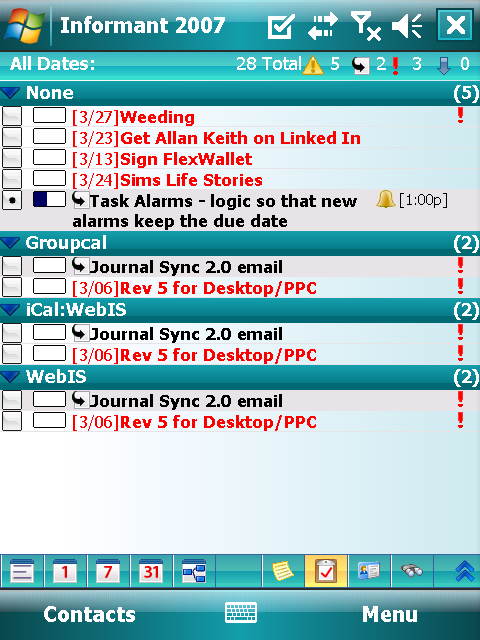Open the contacts card icon in toolbar

point(369,571)
